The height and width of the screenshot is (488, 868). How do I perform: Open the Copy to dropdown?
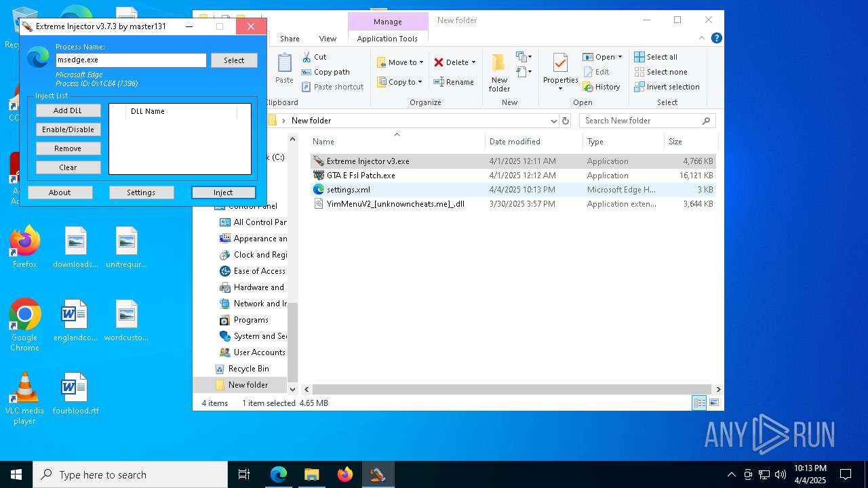[x=400, y=82]
